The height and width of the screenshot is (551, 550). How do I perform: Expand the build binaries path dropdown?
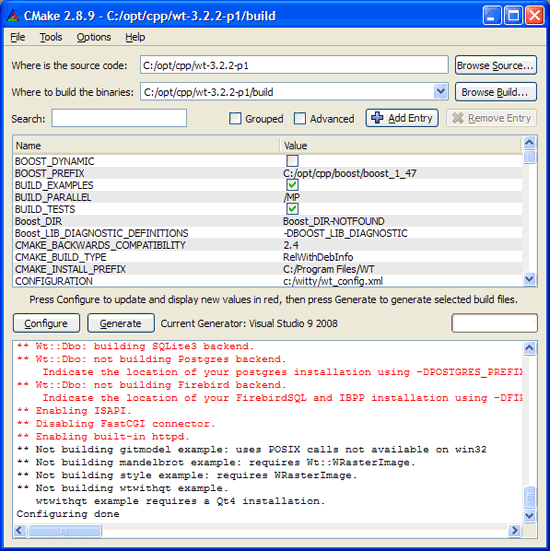pos(440,92)
